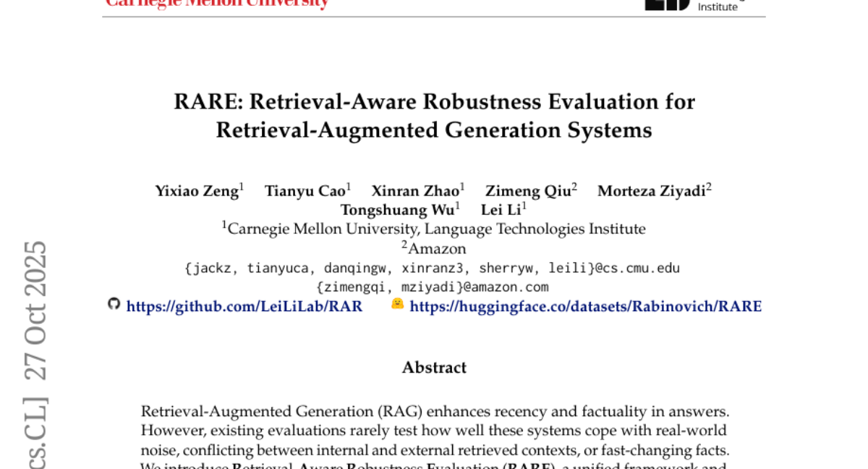The height and width of the screenshot is (469, 868).
Task: Click author name Xinran Zhao
Action: coord(416,191)
